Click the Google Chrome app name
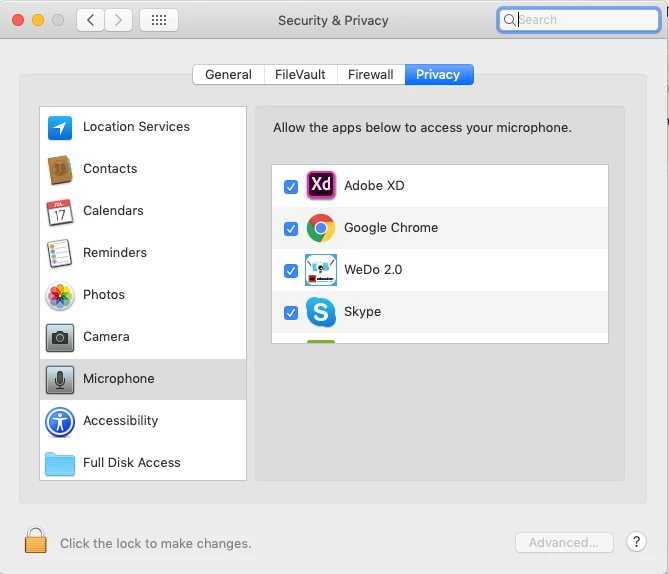The height and width of the screenshot is (574, 669). tap(391, 227)
